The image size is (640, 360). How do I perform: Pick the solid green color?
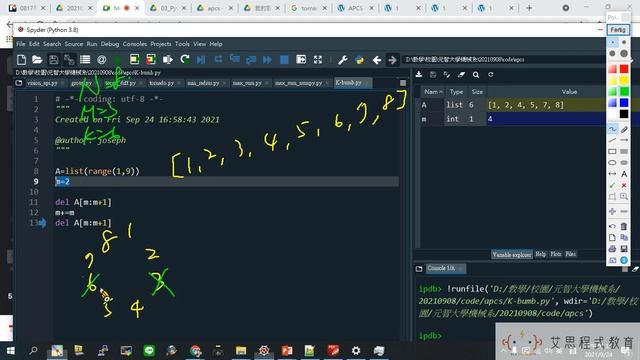pos(624,91)
